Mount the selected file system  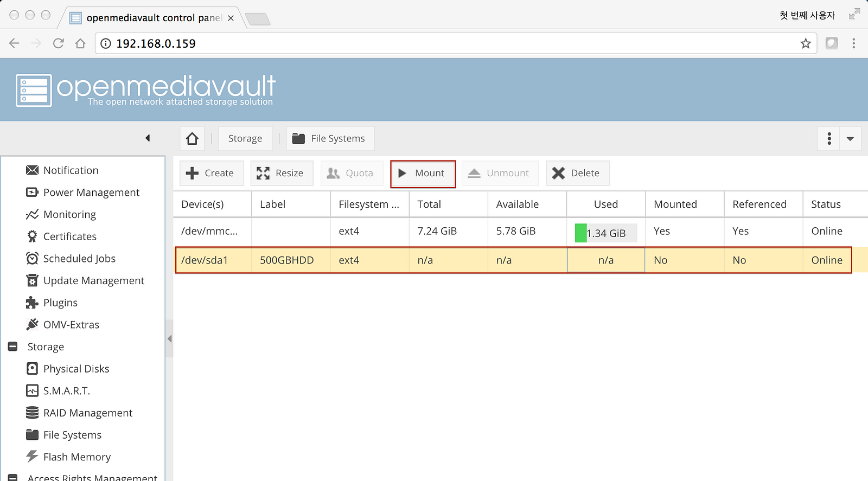[x=423, y=174]
